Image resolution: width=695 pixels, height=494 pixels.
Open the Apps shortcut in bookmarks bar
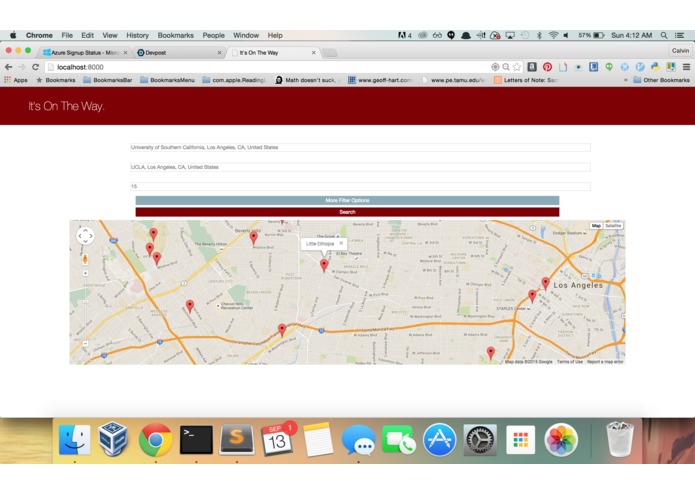(16, 80)
